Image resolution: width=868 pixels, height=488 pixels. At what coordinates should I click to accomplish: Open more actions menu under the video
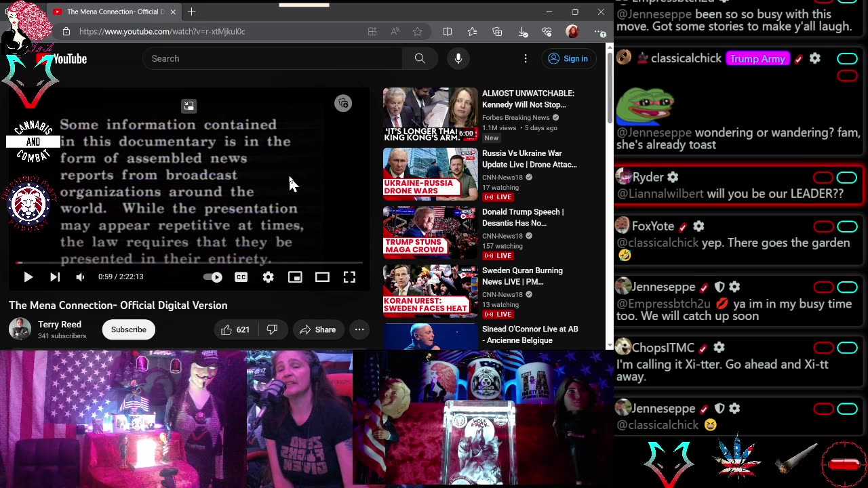click(359, 329)
